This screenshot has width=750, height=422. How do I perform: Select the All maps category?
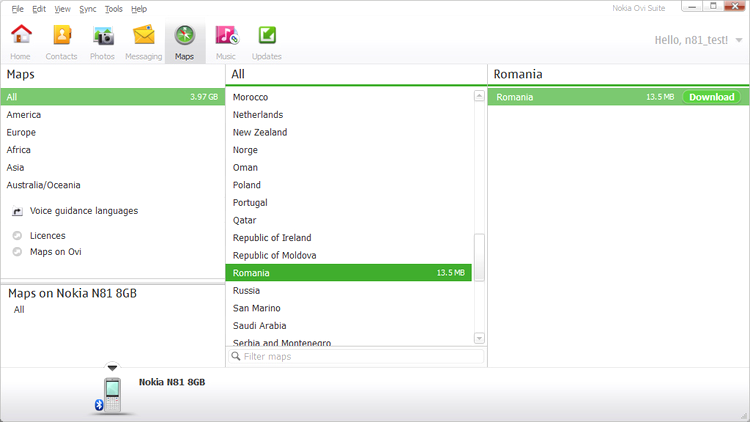(x=113, y=97)
